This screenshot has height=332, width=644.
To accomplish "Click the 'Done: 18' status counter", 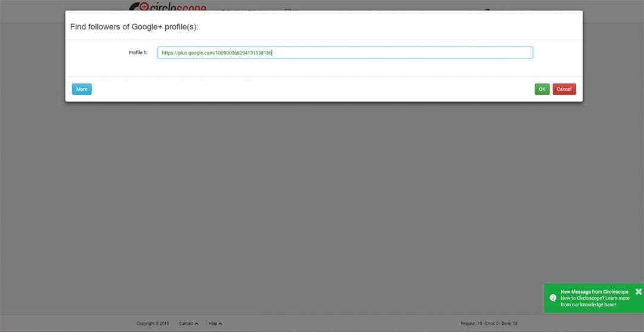I will point(509,324).
